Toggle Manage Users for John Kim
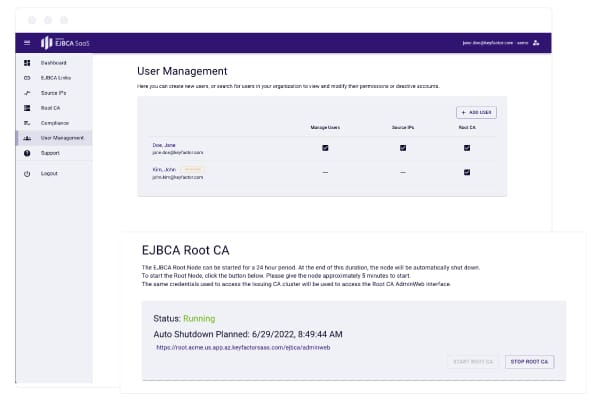Viewport: 600px width, 400px height. click(325, 173)
